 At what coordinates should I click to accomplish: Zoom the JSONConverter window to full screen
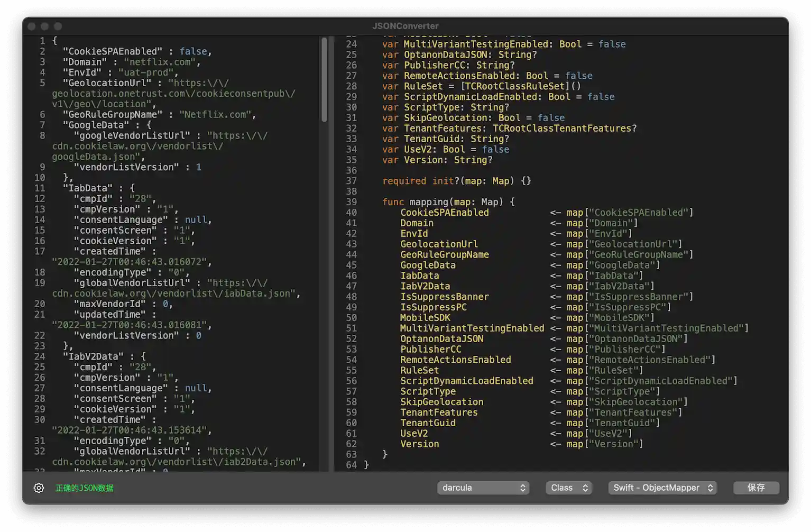(58, 26)
